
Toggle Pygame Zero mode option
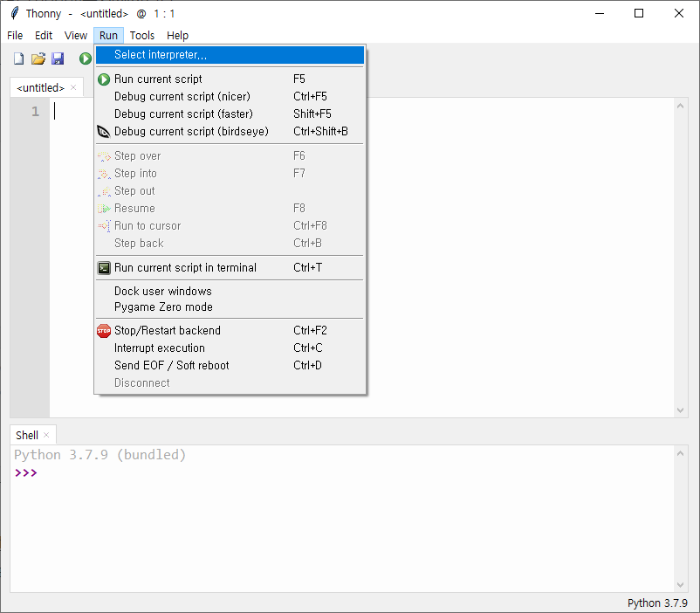230,307
